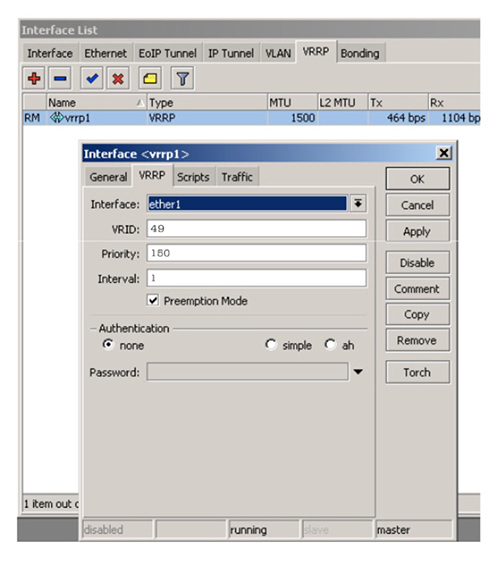Viewport: 500px width, 566px height.
Task: Click the Apply button
Action: tap(418, 231)
